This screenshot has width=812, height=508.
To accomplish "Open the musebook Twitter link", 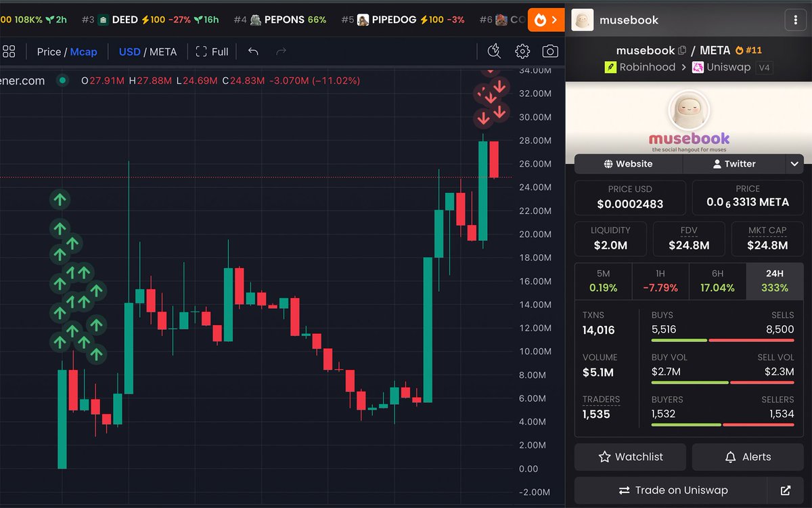I will [734, 164].
